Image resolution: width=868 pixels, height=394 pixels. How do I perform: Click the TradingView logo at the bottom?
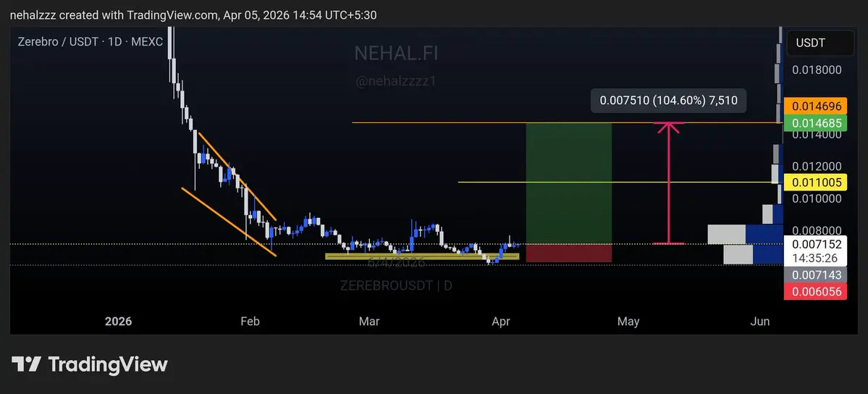[x=90, y=364]
